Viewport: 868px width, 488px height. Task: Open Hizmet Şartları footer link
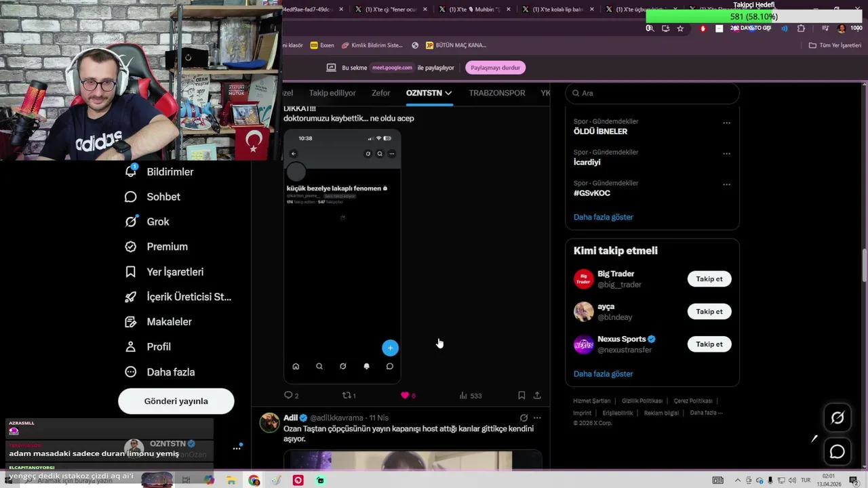click(x=592, y=401)
